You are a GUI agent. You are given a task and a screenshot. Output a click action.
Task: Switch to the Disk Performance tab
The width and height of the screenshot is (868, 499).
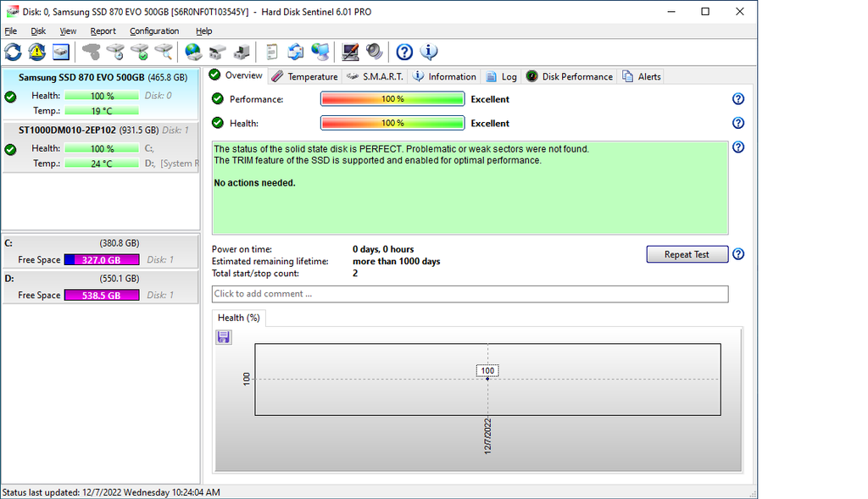[570, 77]
